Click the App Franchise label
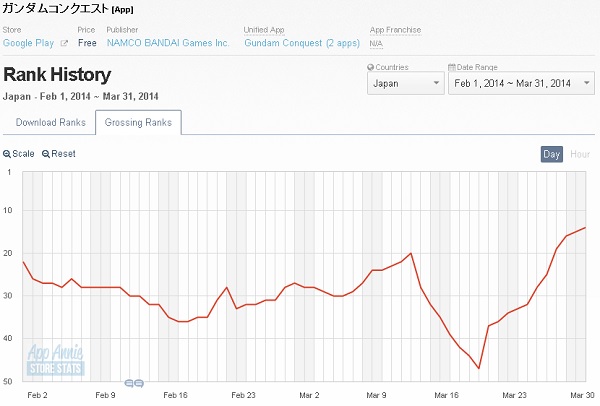600x406 pixels. pos(395,30)
